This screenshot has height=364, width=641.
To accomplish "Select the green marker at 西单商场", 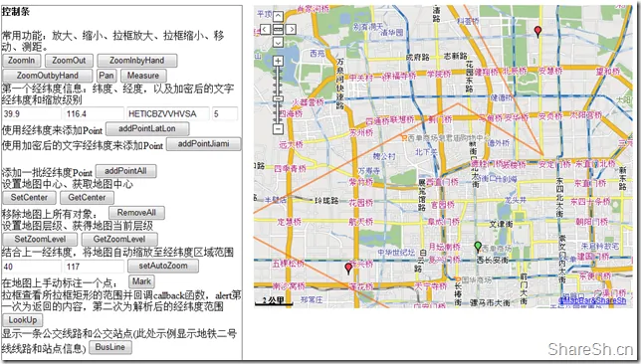I will [x=478, y=247].
